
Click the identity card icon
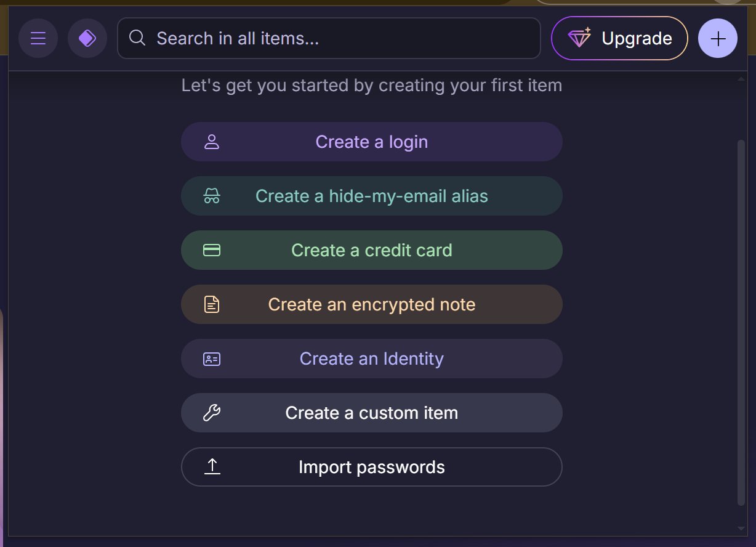[212, 359]
